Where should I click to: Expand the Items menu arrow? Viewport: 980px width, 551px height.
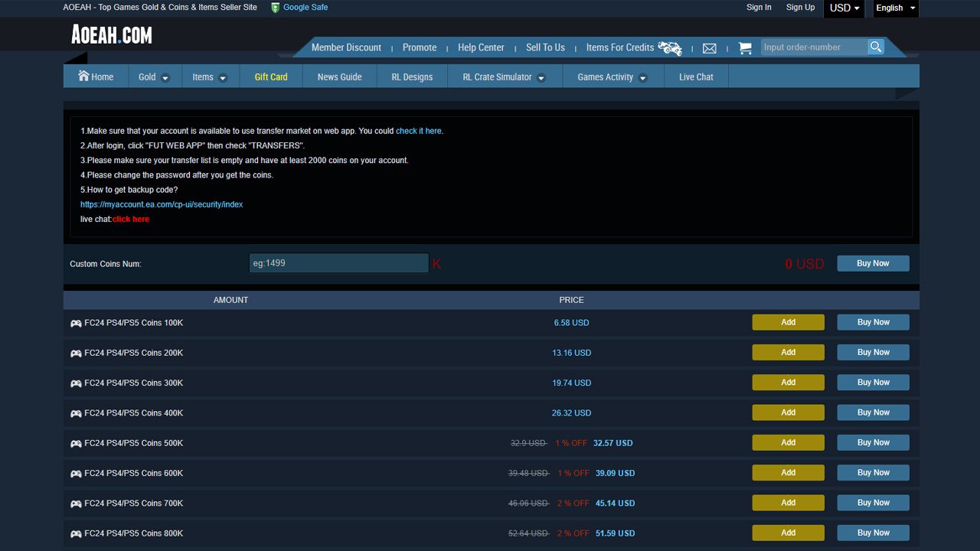(223, 77)
